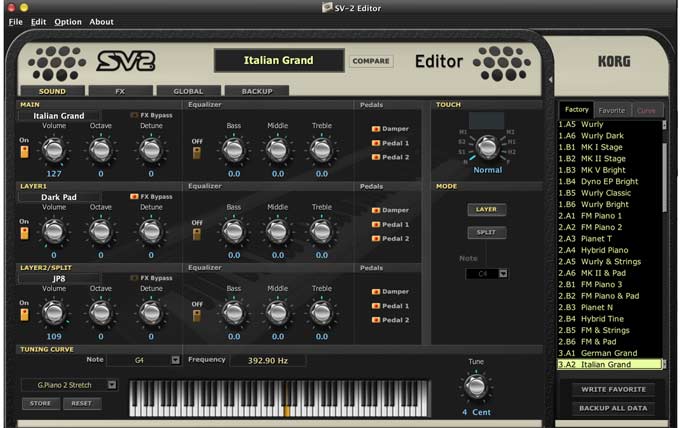This screenshot has height=428, width=680.
Task: Click the JP8 name in LAYER2/SPLIT
Action: click(x=59, y=278)
